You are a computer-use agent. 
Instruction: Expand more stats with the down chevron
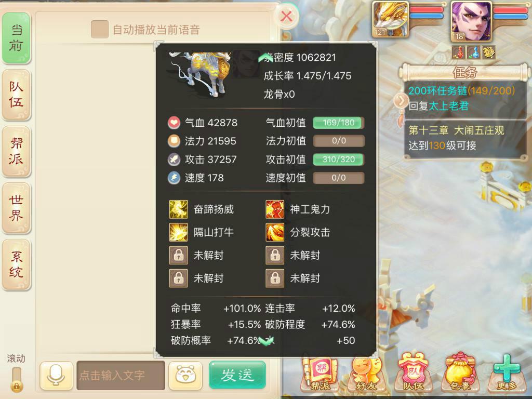[x=267, y=341]
